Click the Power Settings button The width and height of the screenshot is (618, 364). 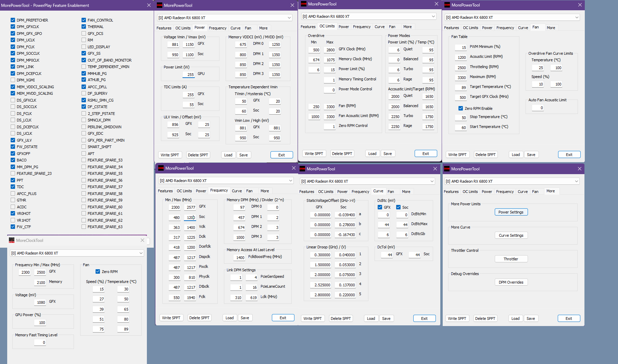pyautogui.click(x=511, y=212)
